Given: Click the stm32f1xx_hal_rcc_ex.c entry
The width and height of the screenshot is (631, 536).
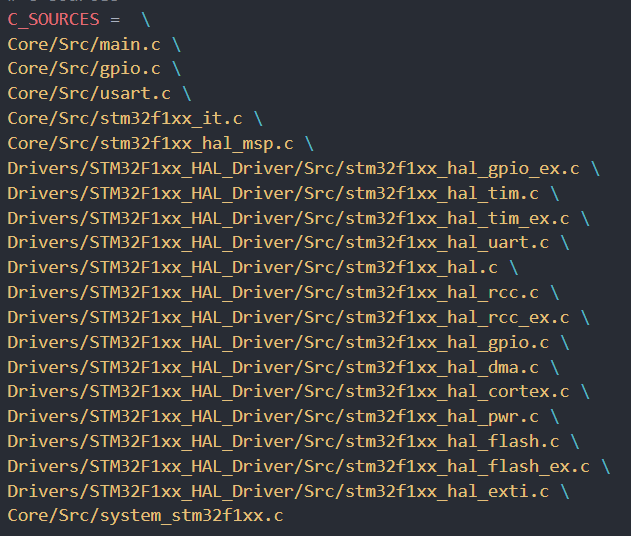Looking at the screenshot, I should click(x=288, y=317).
